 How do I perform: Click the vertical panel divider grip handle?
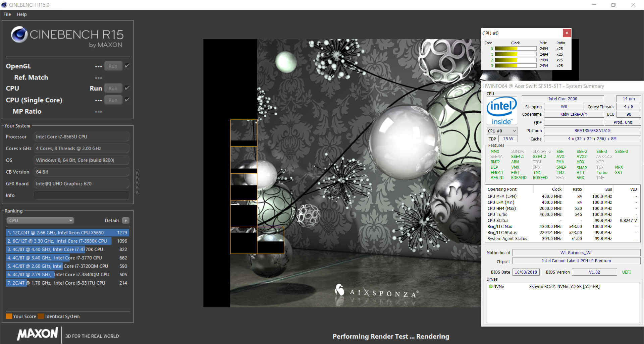[x=137, y=182]
